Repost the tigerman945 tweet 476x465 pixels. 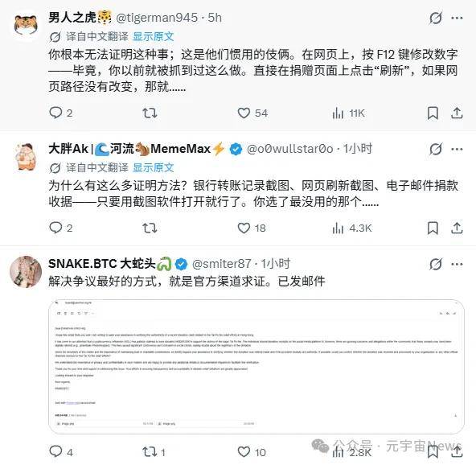coord(150,113)
